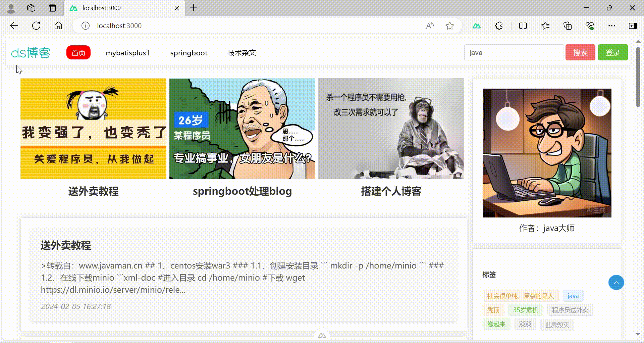644x343 pixels.
Task: Open the 技术杂文 menu item
Action: tap(241, 53)
